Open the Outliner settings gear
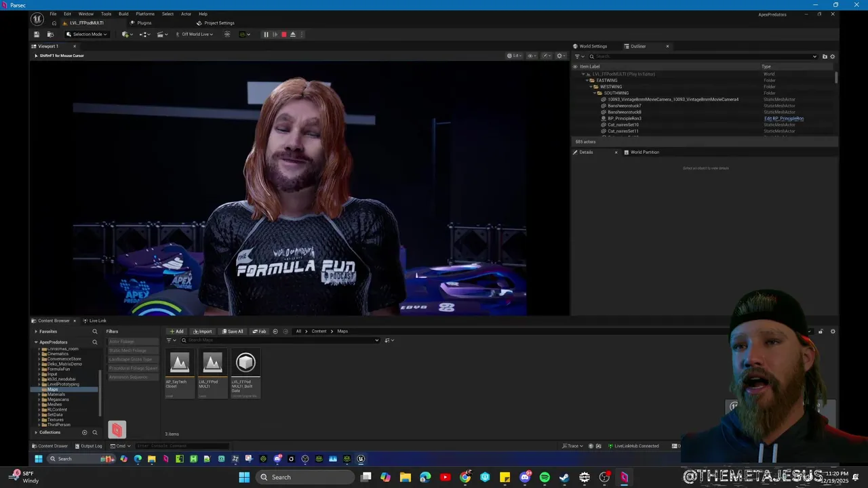Viewport: 868px width, 488px height. 833,56
